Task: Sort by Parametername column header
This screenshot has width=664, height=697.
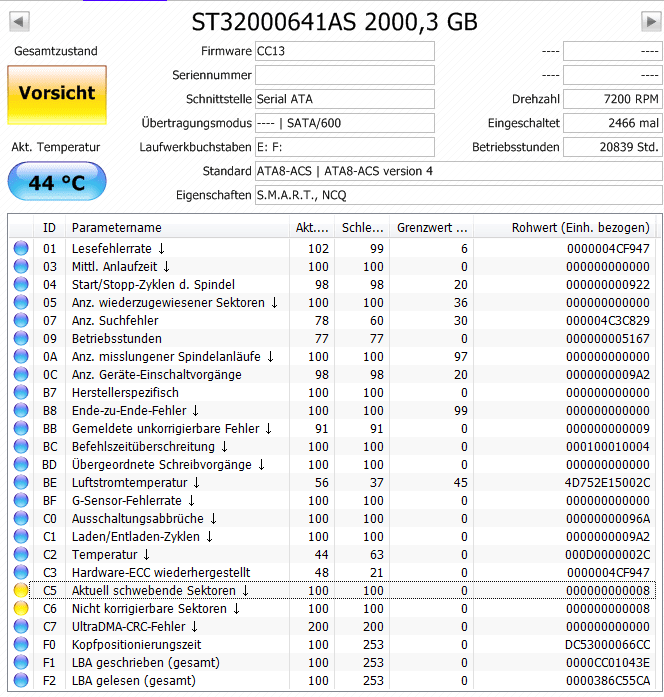Action: pyautogui.click(x=177, y=228)
